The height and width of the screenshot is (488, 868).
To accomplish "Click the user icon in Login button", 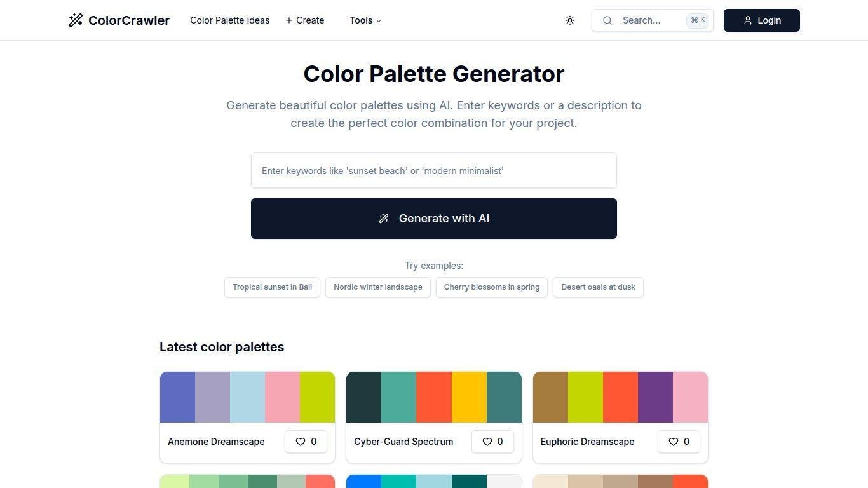I will coord(748,20).
